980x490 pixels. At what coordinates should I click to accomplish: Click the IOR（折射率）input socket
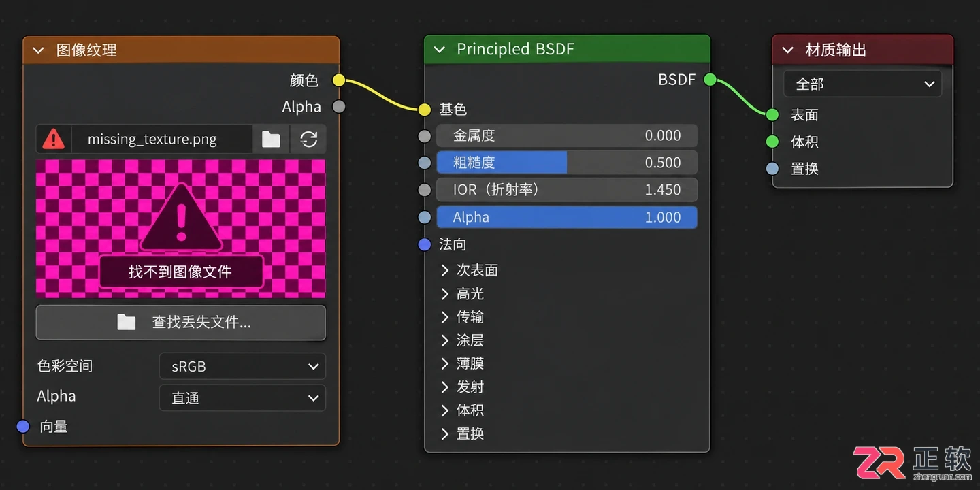[x=425, y=190]
